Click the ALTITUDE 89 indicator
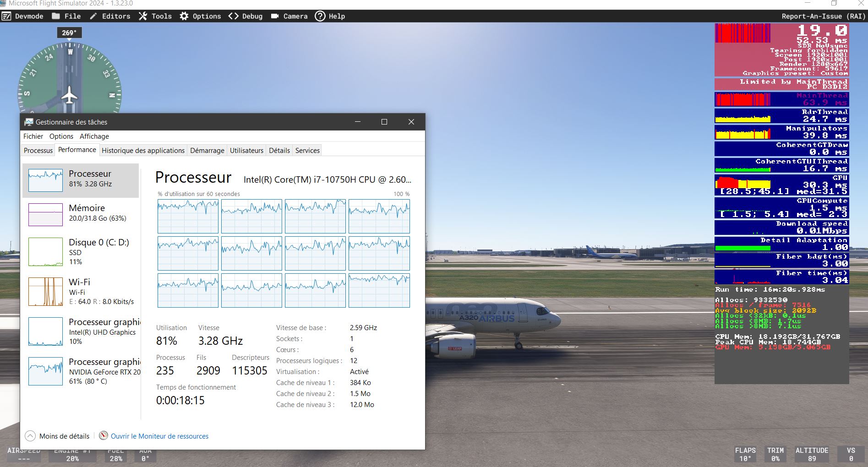 click(812, 454)
